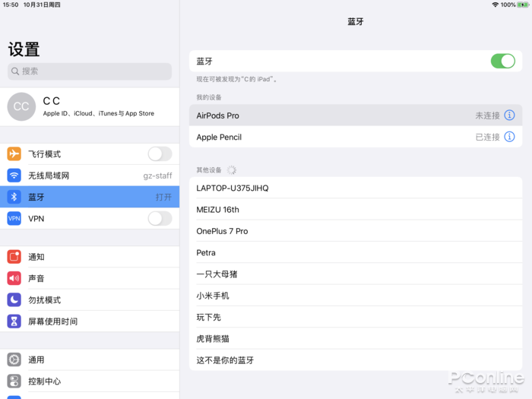Tap the 设置 title
The image size is (532, 399).
(x=24, y=49)
